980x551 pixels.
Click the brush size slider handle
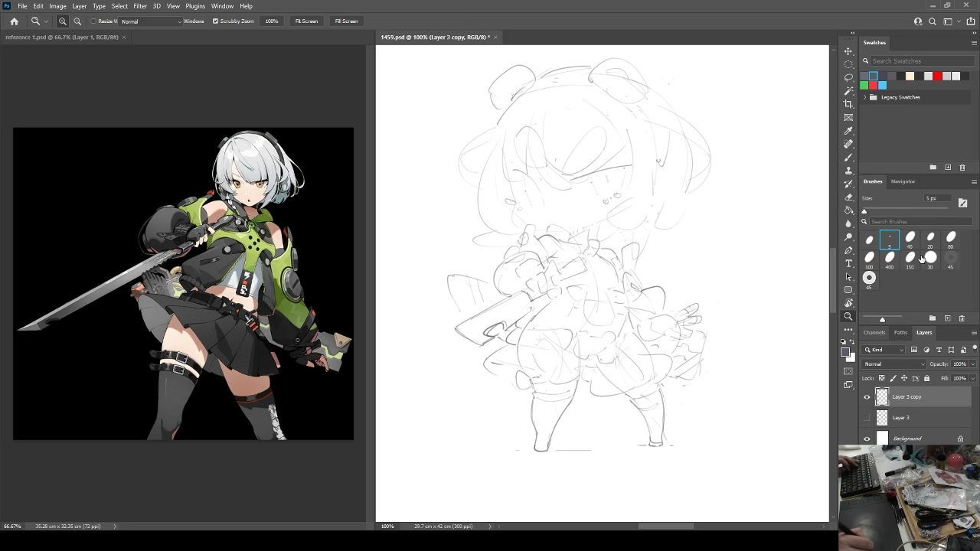point(864,211)
